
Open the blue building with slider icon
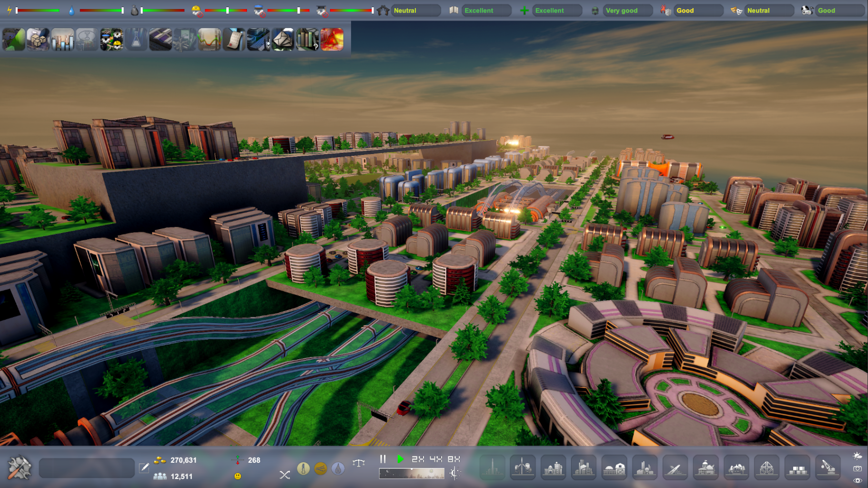point(258,40)
